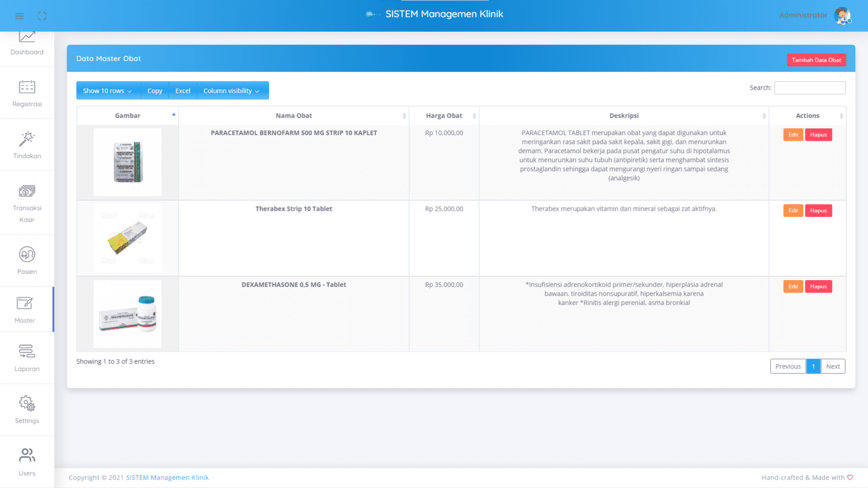Open Transaksi Kasir money icon
Screen dimensions: 868x488
point(27,191)
